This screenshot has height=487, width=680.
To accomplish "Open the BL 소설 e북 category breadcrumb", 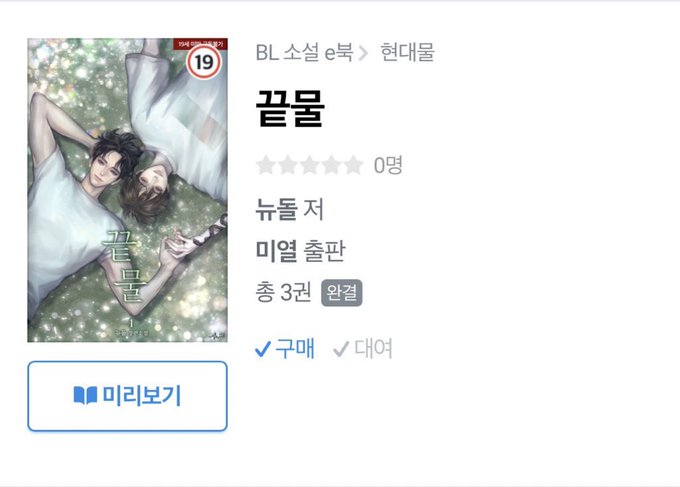I will tap(304, 52).
